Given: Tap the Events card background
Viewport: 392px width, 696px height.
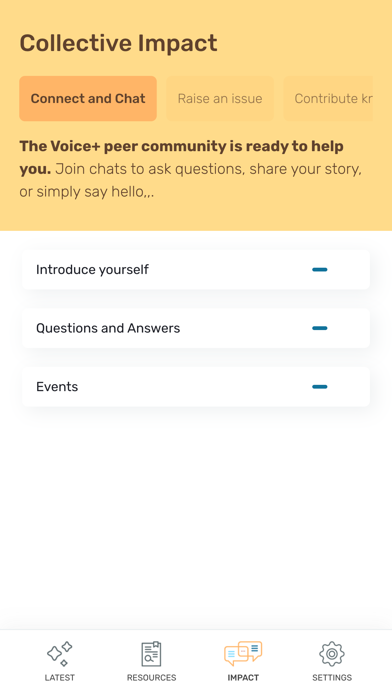Looking at the screenshot, I should point(196,387).
